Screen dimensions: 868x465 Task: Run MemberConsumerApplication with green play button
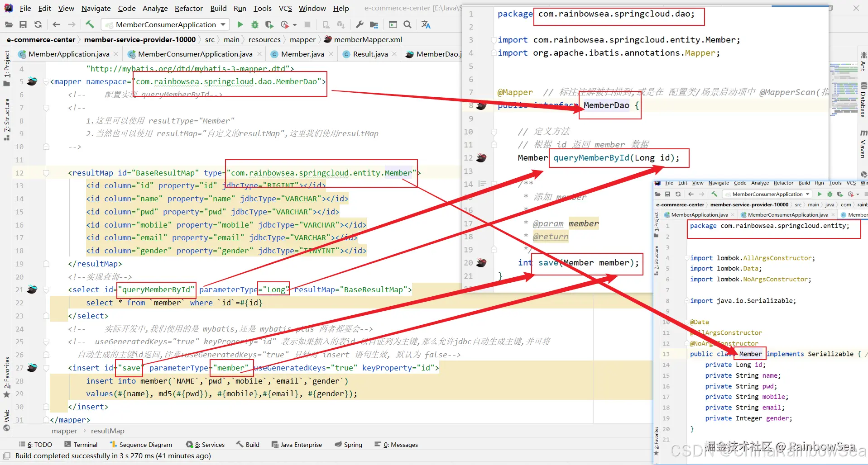[x=240, y=24]
